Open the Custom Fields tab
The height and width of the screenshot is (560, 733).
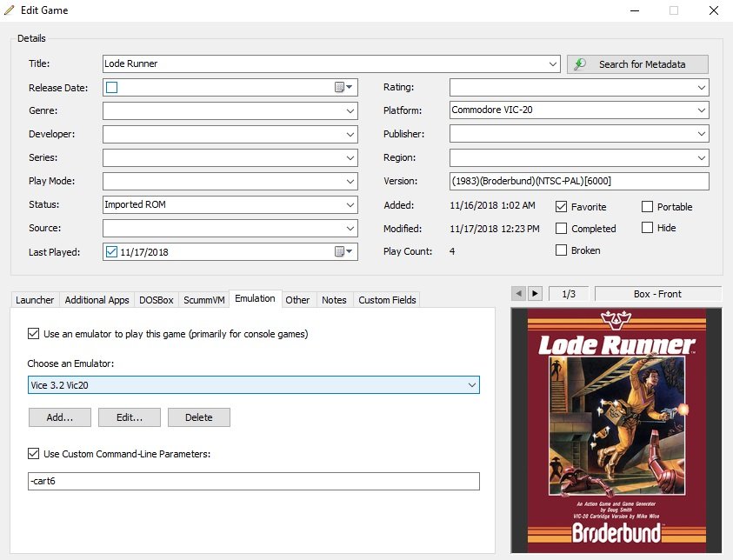(x=387, y=300)
